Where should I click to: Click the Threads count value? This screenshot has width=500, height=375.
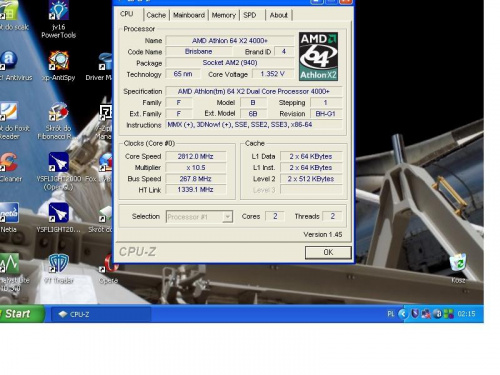(x=332, y=216)
